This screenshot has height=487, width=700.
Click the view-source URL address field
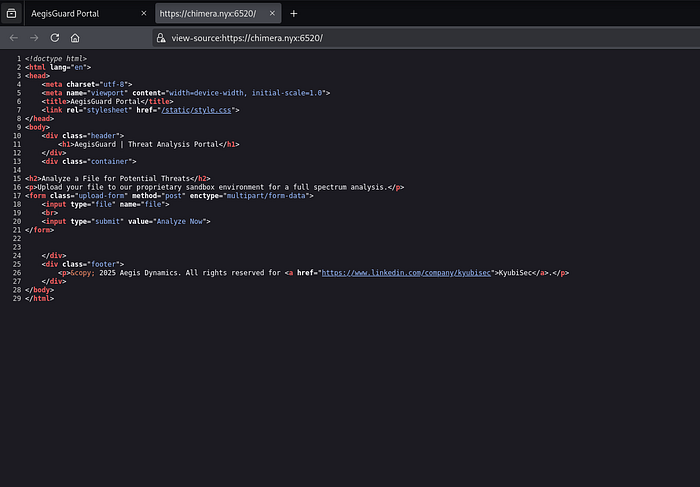click(400, 37)
